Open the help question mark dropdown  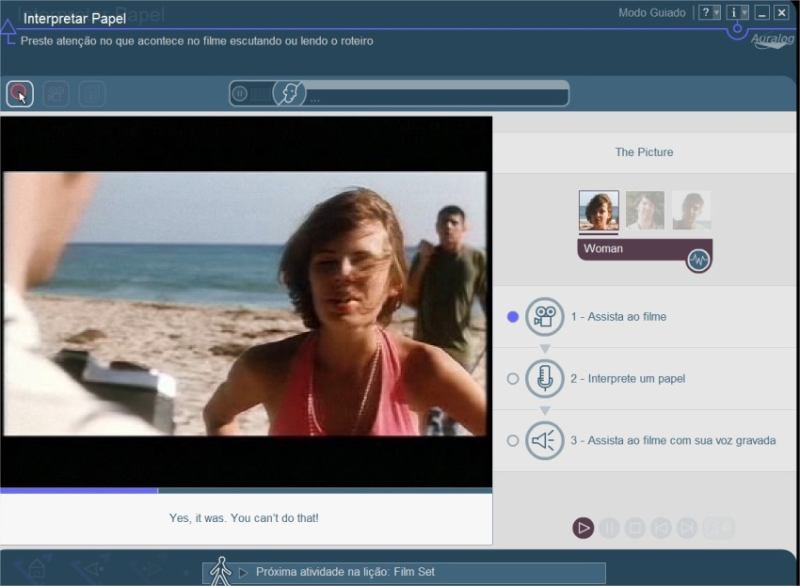[x=709, y=13]
